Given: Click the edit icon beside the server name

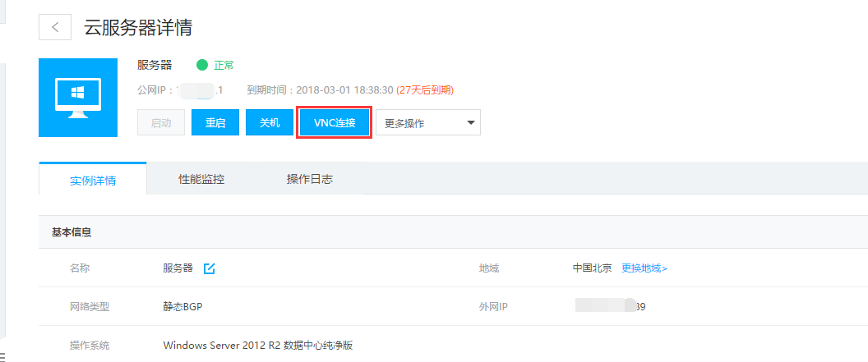Looking at the screenshot, I should click(x=210, y=268).
